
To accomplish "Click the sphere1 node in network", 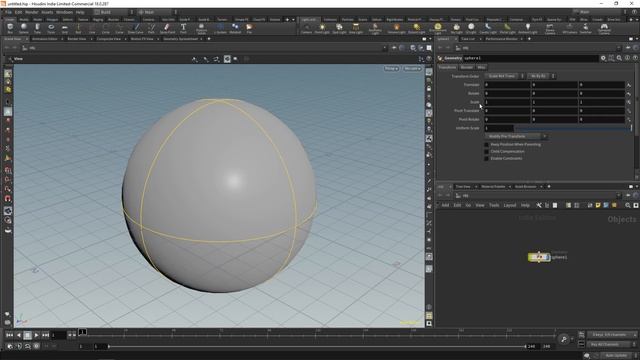I will pyautogui.click(x=539, y=257).
